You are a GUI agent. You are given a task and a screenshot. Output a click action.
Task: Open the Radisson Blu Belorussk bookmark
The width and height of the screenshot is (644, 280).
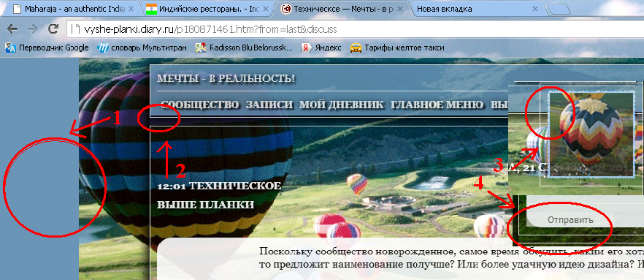point(244,48)
